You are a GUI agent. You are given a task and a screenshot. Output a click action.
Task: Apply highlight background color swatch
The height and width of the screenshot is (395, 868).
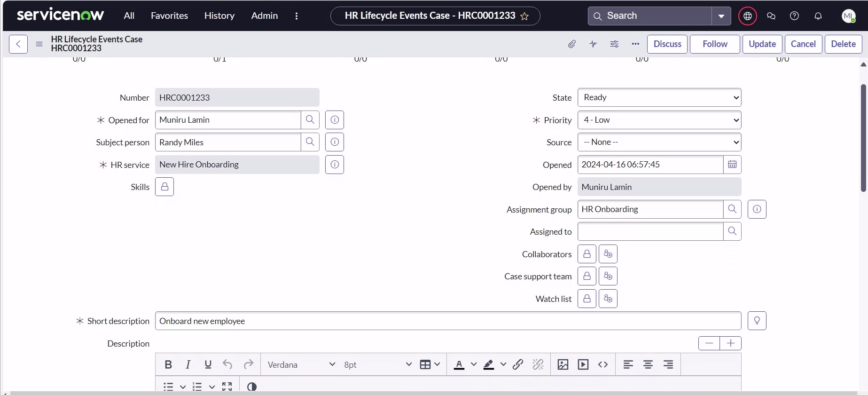click(x=489, y=364)
